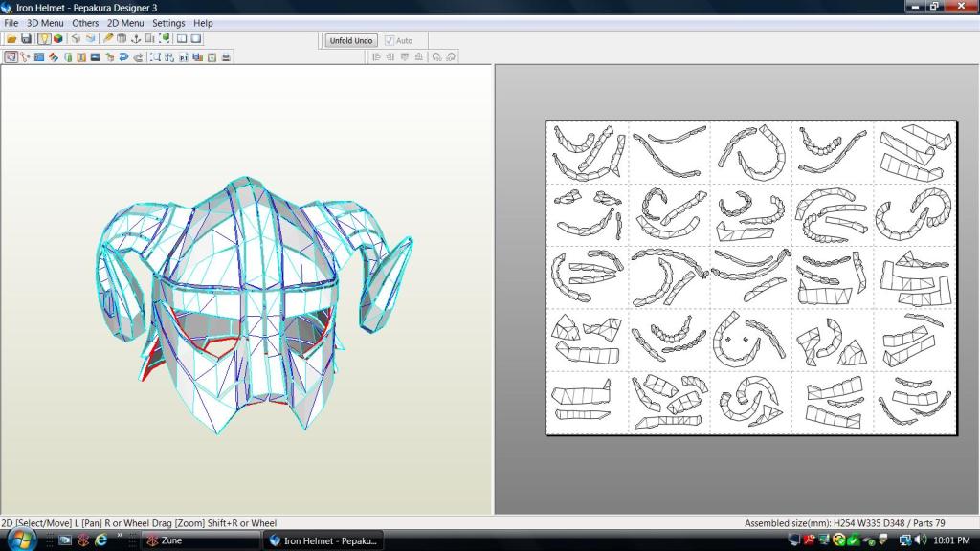This screenshot has height=551, width=980.
Task: Toggle the light bulb lighting icon
Action: point(44,39)
